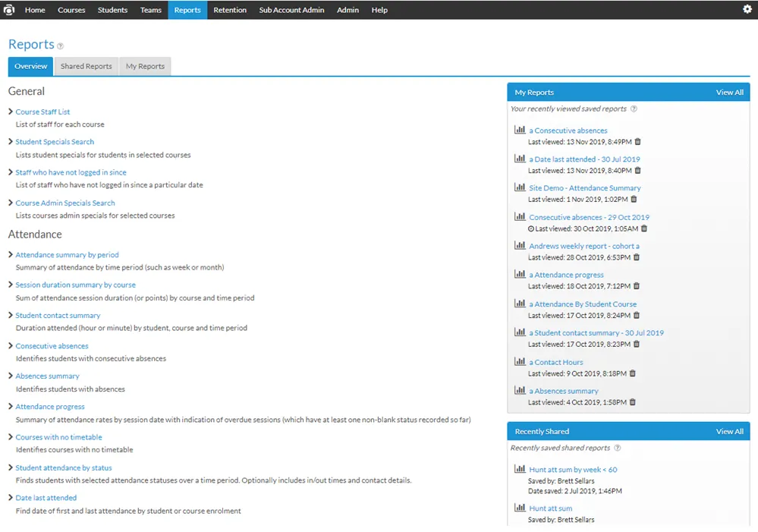The width and height of the screenshot is (758, 532).
Task: Delete the 'a Absences summary' saved report
Action: [633, 402]
